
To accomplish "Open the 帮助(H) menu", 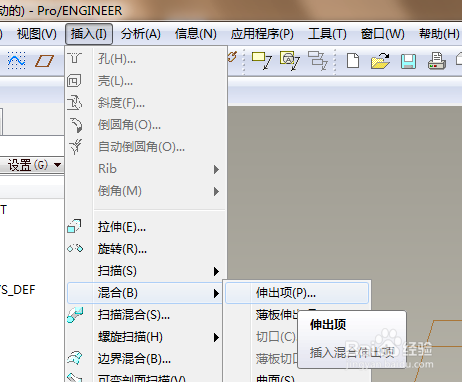I will [439, 34].
